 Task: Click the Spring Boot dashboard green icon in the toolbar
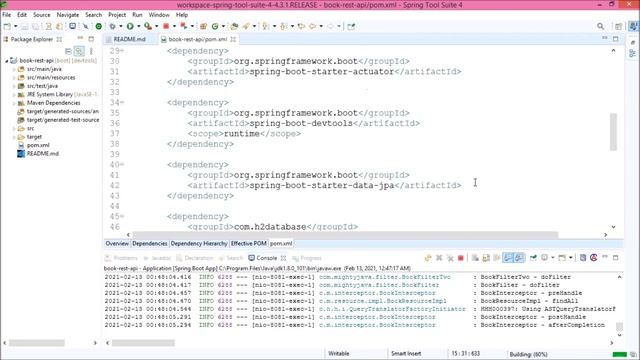98,26
